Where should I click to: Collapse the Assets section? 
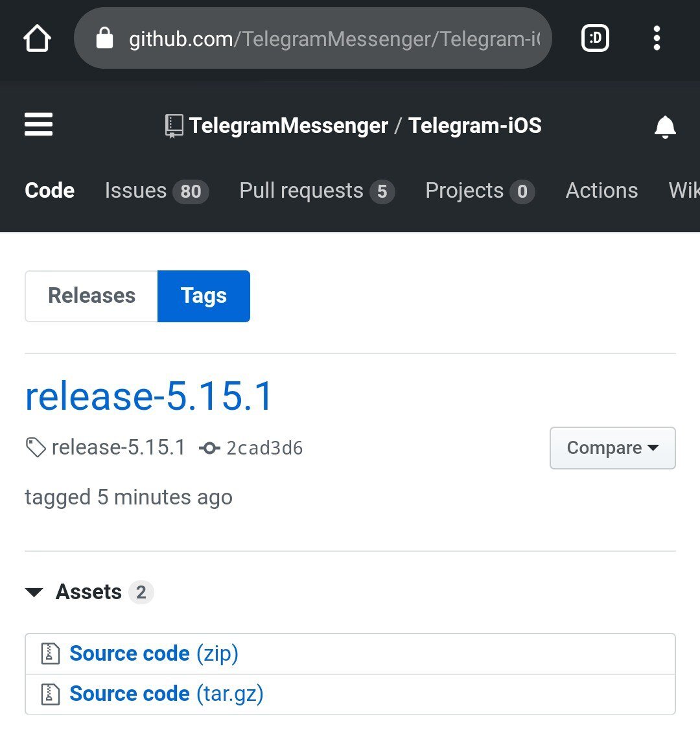(89, 592)
